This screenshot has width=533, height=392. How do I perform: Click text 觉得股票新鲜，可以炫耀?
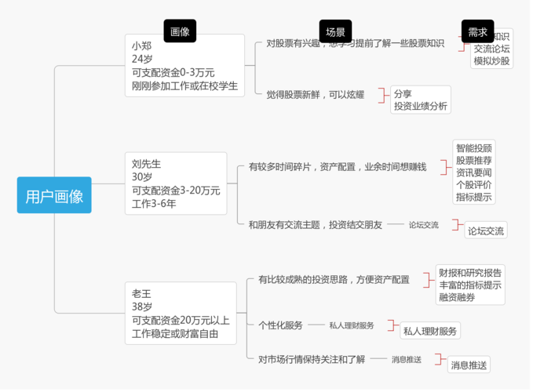pos(315,95)
